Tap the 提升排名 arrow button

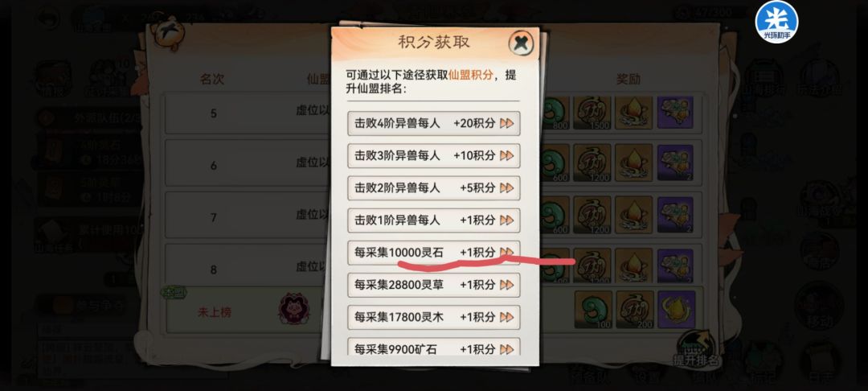[x=696, y=348]
